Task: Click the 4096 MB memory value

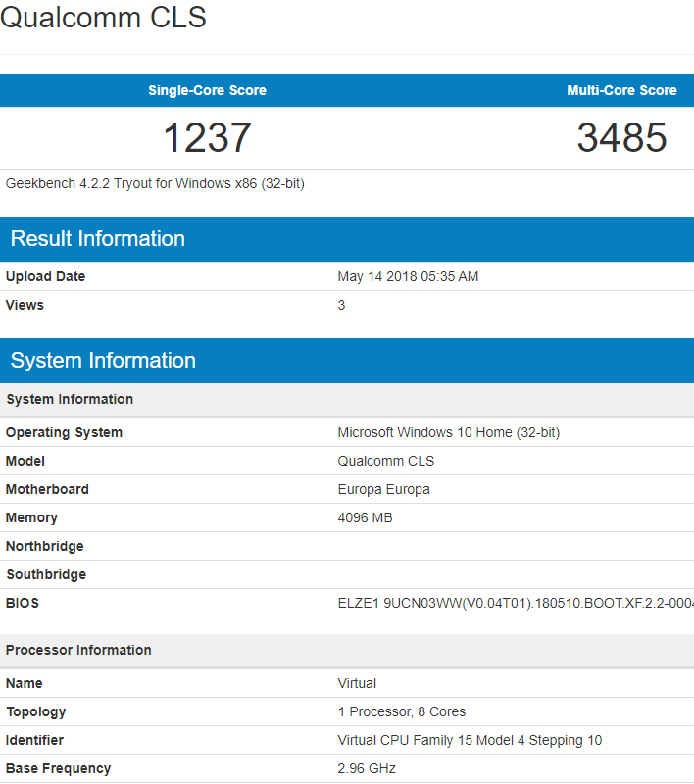Action: (x=365, y=518)
